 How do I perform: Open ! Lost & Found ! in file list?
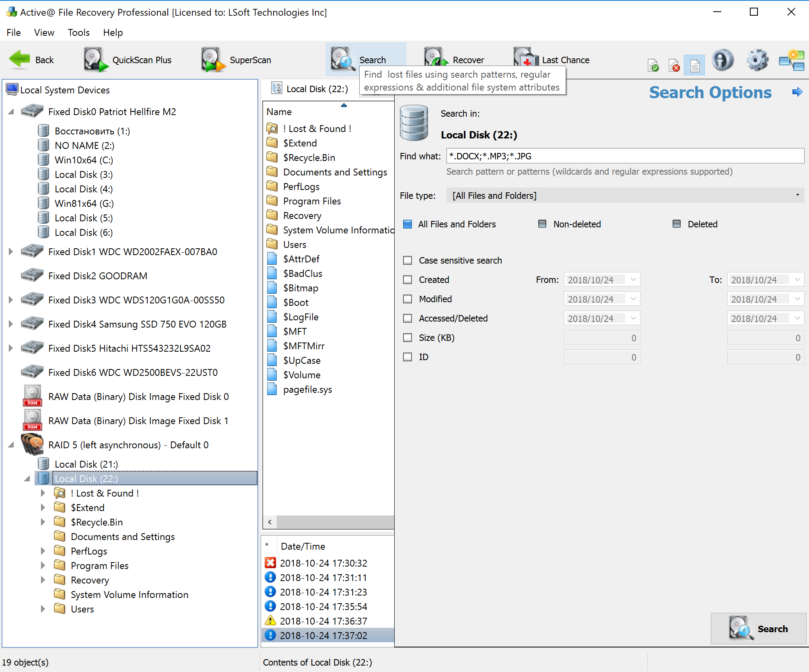click(317, 129)
